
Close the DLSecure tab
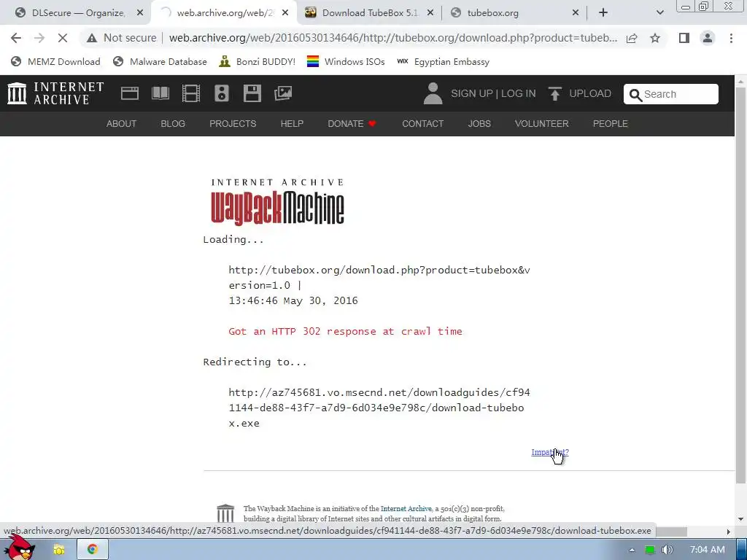(140, 13)
